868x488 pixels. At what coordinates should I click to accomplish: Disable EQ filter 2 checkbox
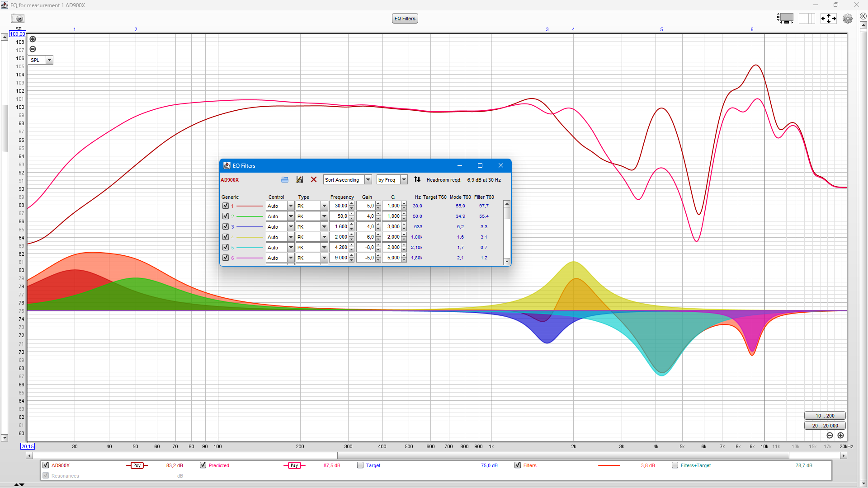click(226, 216)
